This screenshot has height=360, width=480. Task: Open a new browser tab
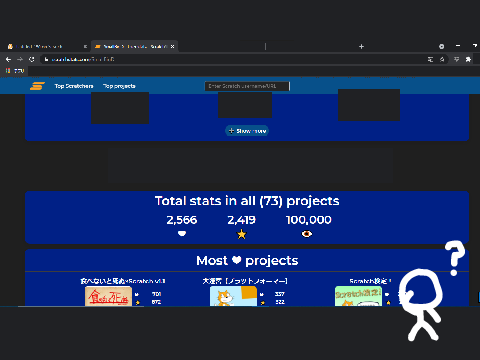pos(361,47)
